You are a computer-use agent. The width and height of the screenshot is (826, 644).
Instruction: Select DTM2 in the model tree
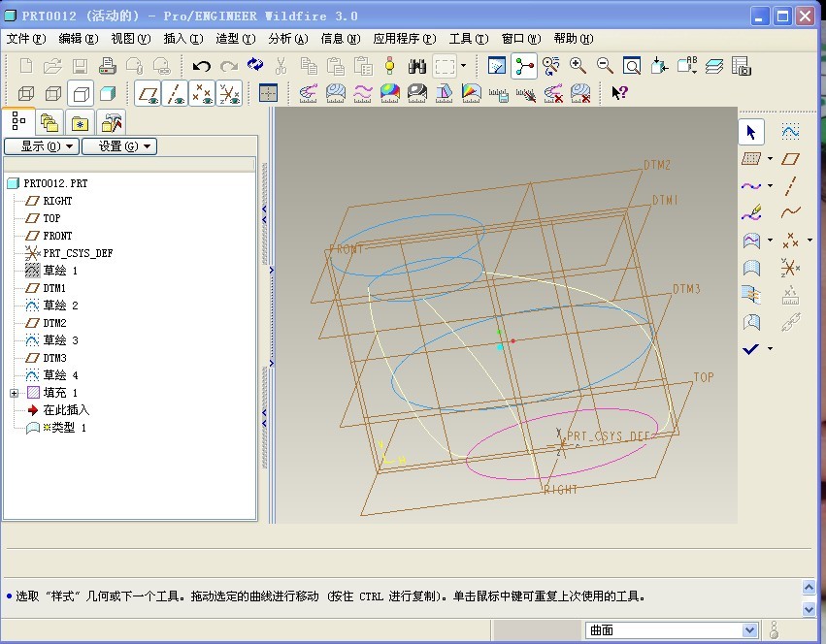coord(54,323)
